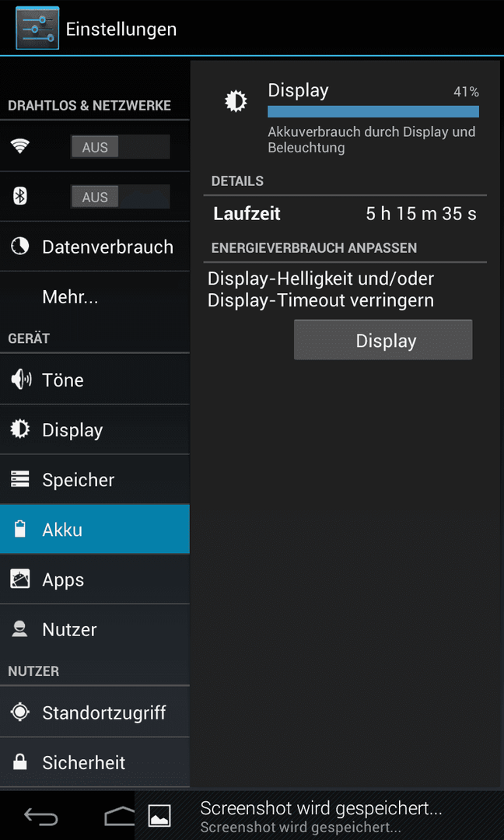Click the Display battery usage bar

[x=373, y=111]
